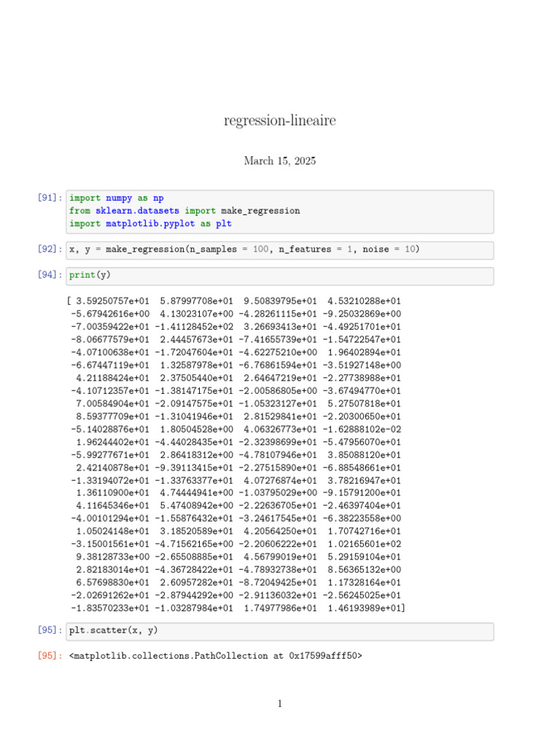Click the value 1.02165601e+02
The image size is (560, 747).
pyautogui.click(x=364, y=544)
